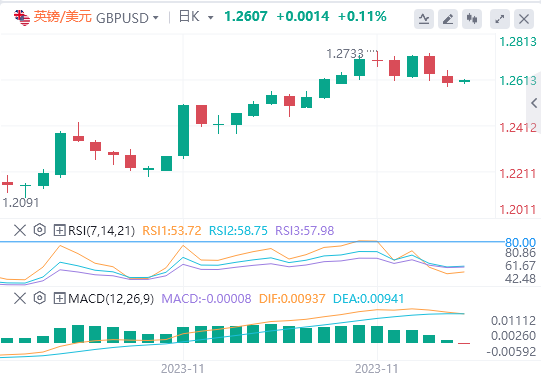
Task: Expand the RSI panel plus icon
Action: coord(59,230)
